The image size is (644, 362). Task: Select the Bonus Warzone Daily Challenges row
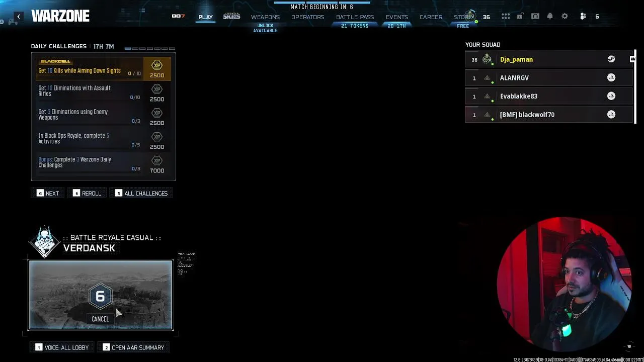103,164
